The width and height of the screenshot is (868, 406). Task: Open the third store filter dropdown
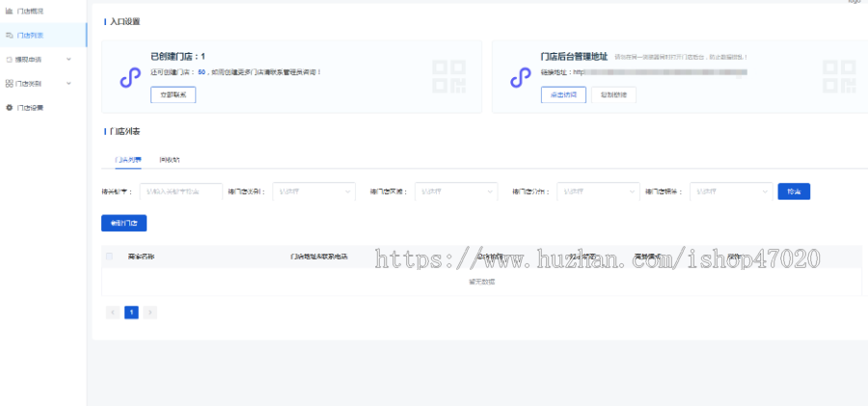click(598, 192)
